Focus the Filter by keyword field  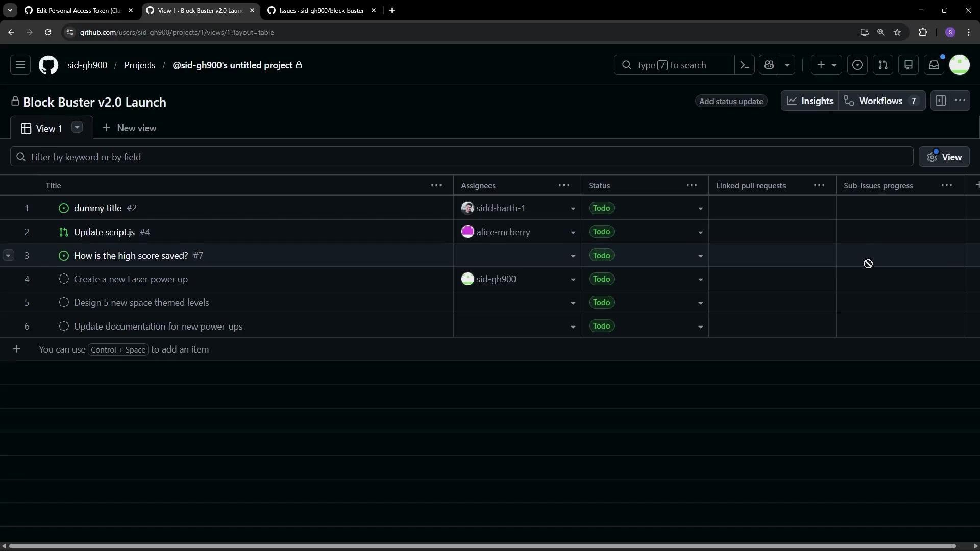461,157
